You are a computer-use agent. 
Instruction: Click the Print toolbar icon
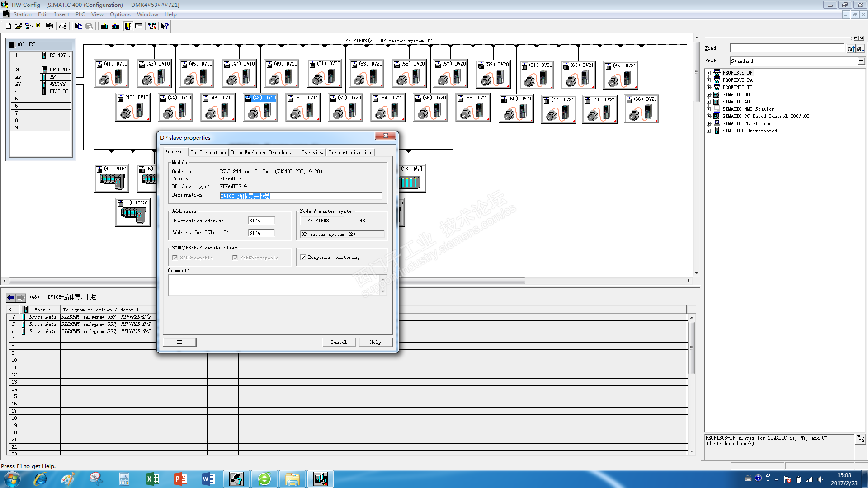(x=63, y=26)
